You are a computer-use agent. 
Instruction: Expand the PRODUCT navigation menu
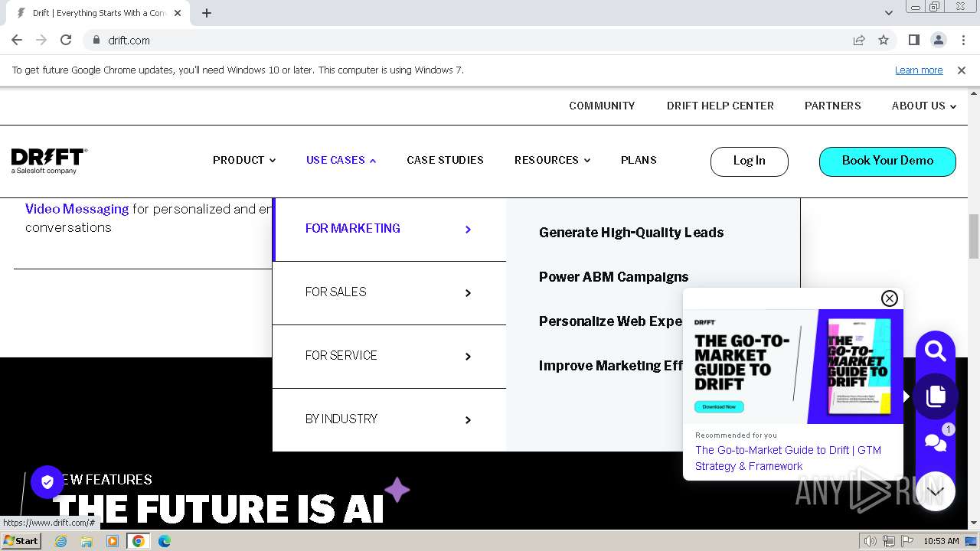244,160
